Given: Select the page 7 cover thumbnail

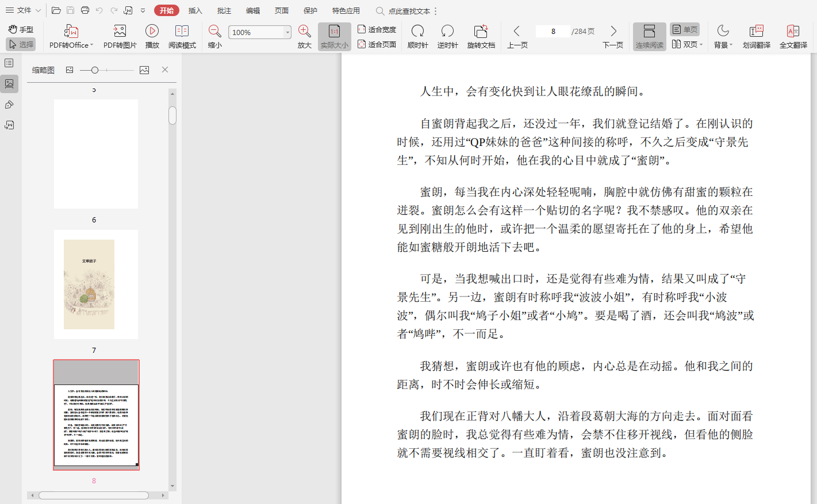Looking at the screenshot, I should point(96,284).
